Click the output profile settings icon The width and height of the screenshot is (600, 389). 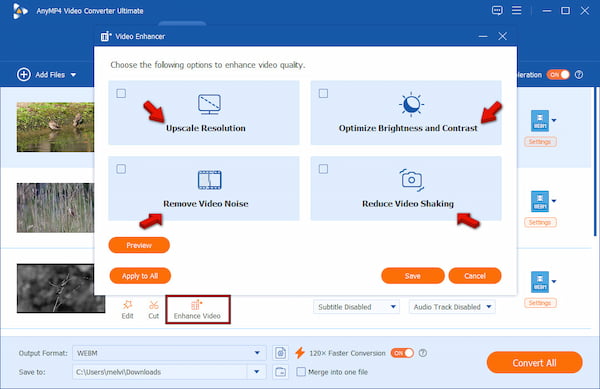[x=280, y=353]
